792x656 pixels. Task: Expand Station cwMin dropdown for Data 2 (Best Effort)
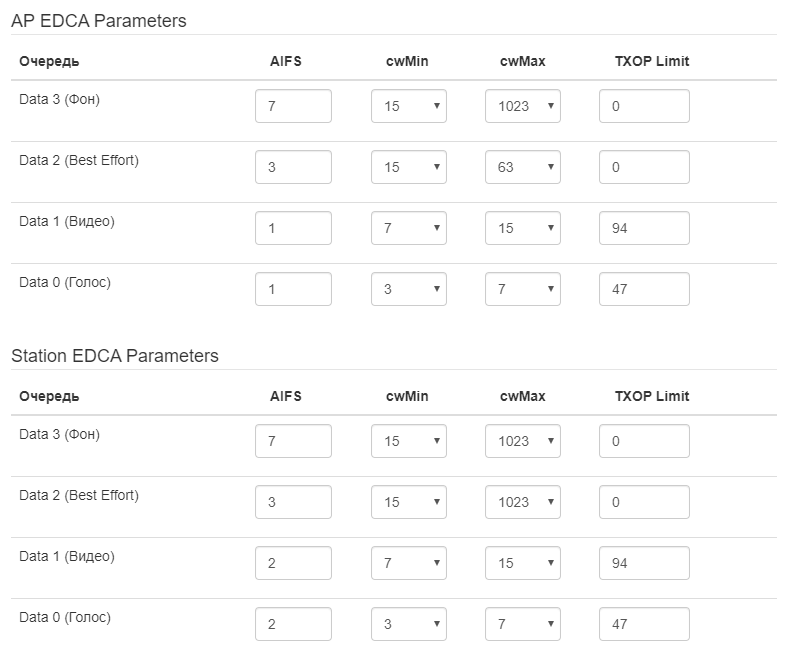point(408,502)
